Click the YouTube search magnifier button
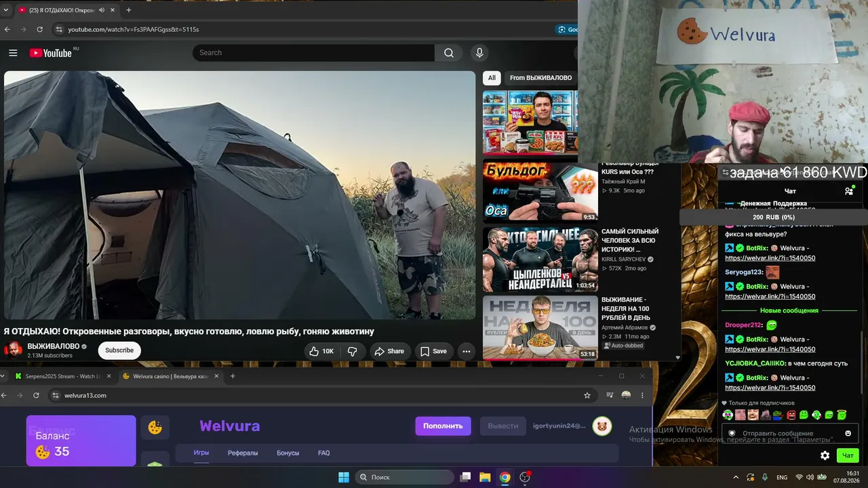Image resolution: width=868 pixels, height=488 pixels. 449,53
